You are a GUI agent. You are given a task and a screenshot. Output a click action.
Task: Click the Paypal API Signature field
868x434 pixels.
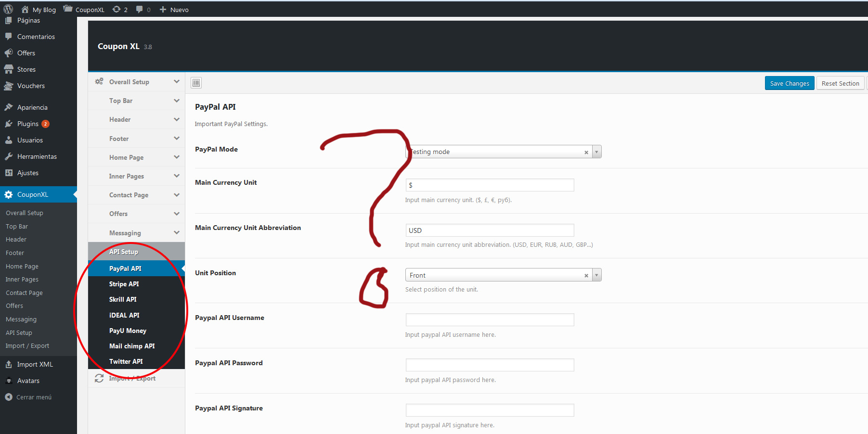pos(490,410)
